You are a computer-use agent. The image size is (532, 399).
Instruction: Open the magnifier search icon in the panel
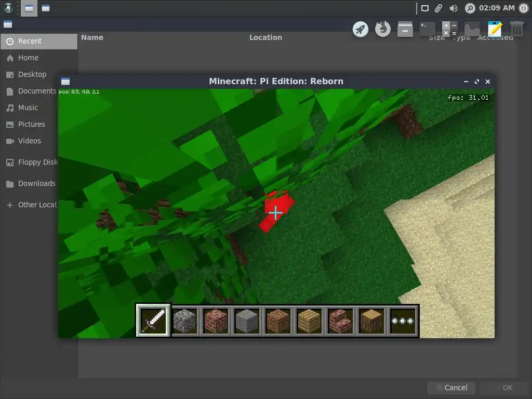coord(470,8)
